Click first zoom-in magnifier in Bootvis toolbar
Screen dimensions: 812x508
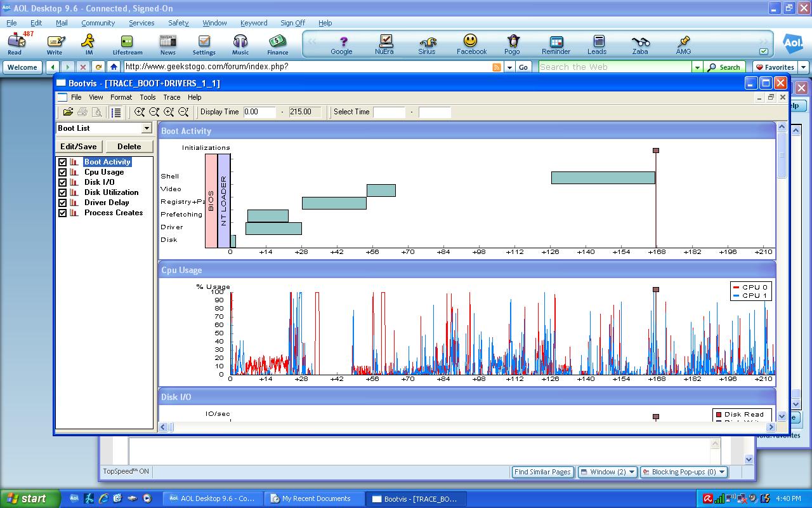[140, 112]
